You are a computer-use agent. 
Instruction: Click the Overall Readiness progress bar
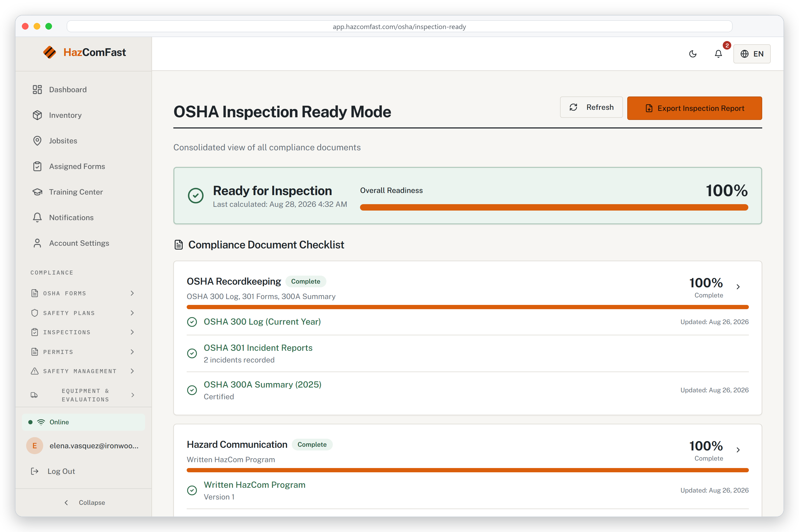tap(554, 207)
